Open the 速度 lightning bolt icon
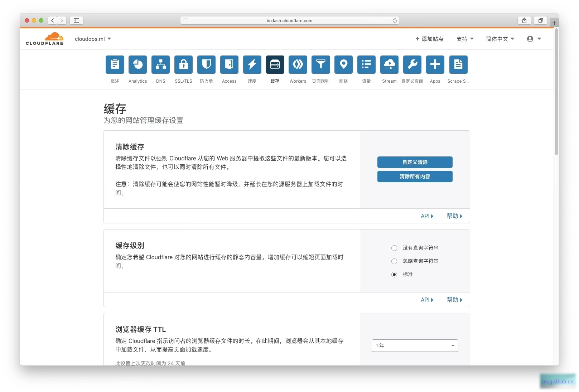This screenshot has width=579, height=392. (252, 64)
